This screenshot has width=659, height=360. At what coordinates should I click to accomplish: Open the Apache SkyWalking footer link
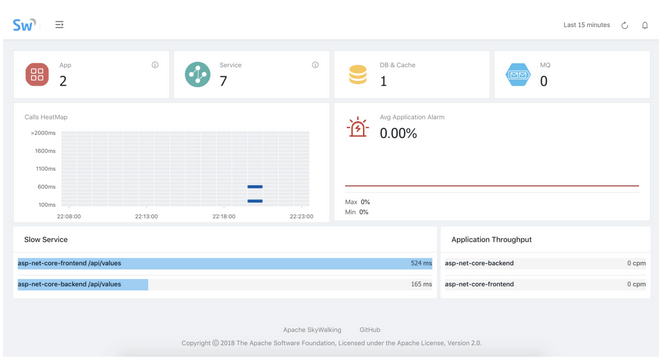pyautogui.click(x=312, y=330)
